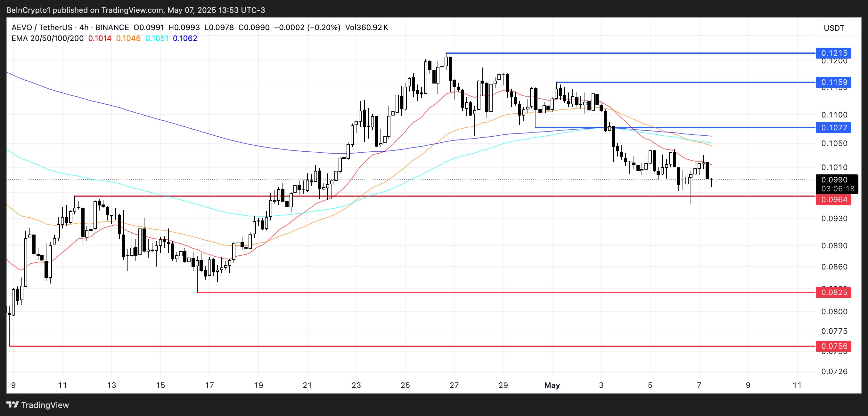868x416 pixels.
Task: Click the blue EMA value 0.1062
Action: pyautogui.click(x=185, y=38)
